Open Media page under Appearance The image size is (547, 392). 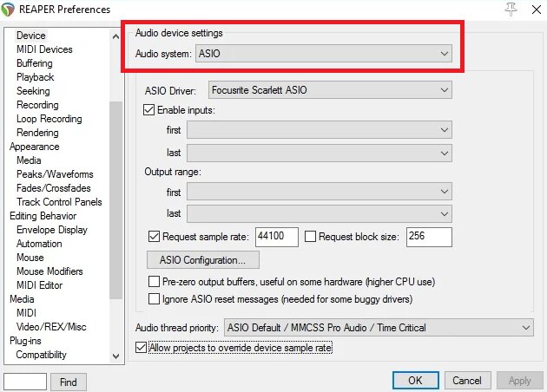tap(29, 160)
